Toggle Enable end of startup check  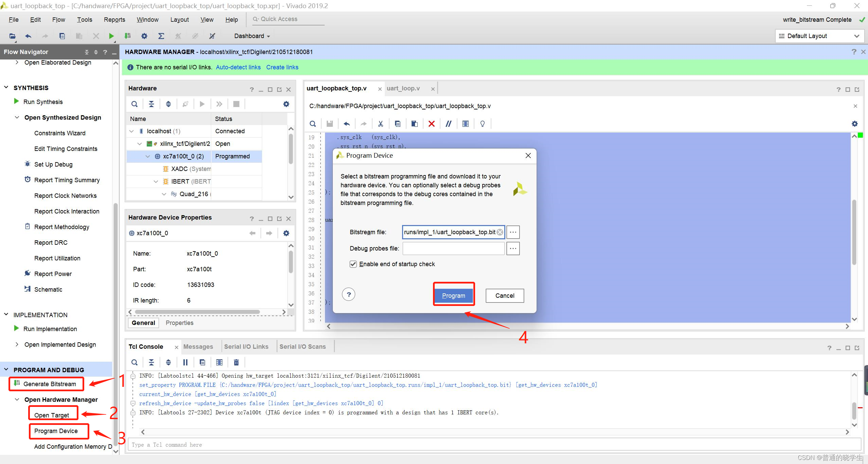(x=353, y=264)
